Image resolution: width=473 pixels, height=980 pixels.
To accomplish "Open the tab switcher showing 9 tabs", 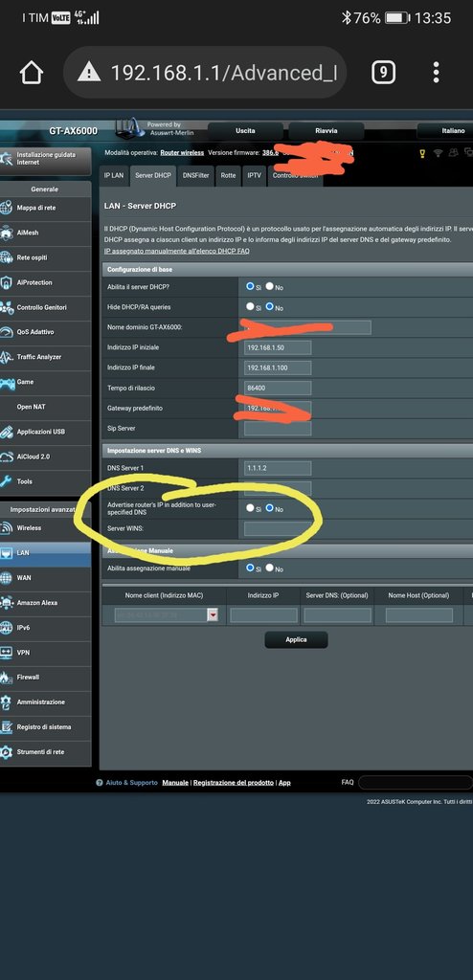I will pos(383,73).
